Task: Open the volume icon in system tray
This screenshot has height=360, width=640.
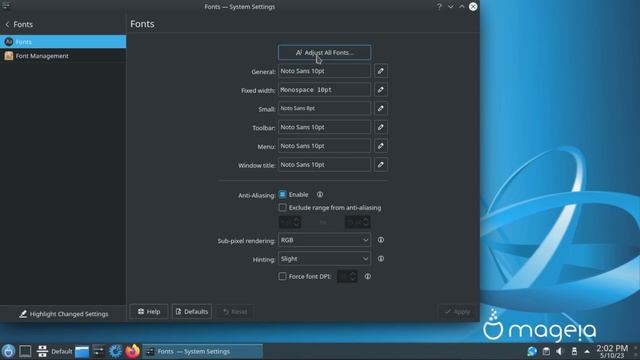Action: [560, 351]
